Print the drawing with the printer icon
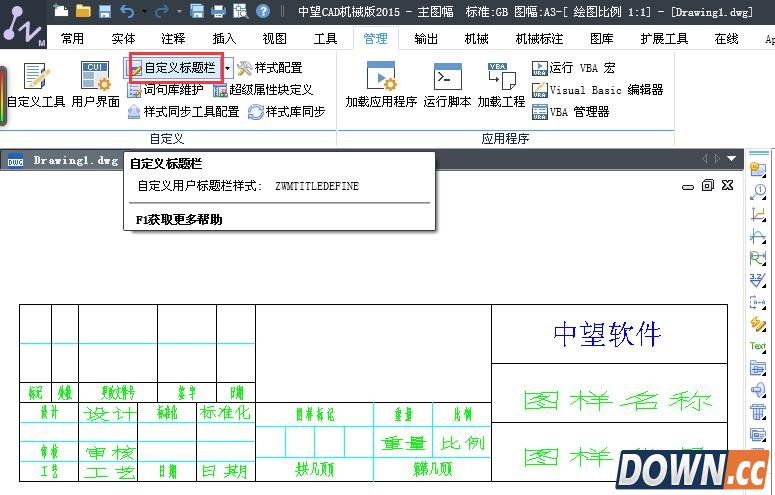 point(218,11)
